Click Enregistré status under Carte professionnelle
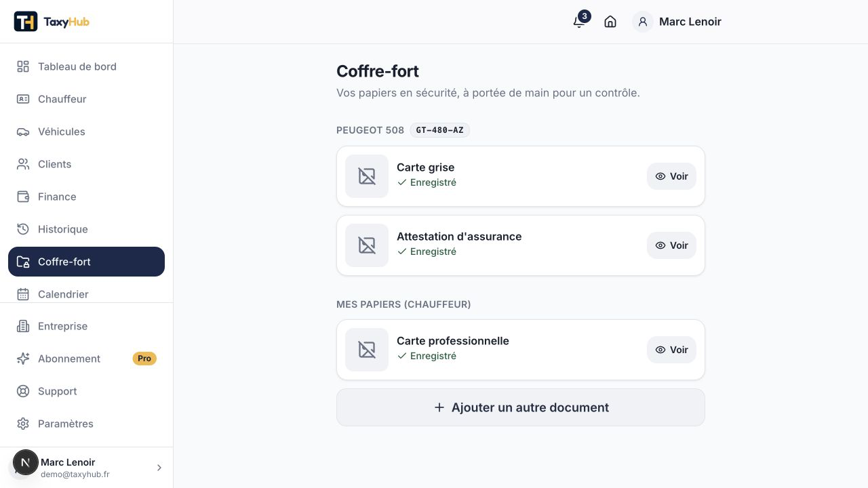 (x=427, y=356)
